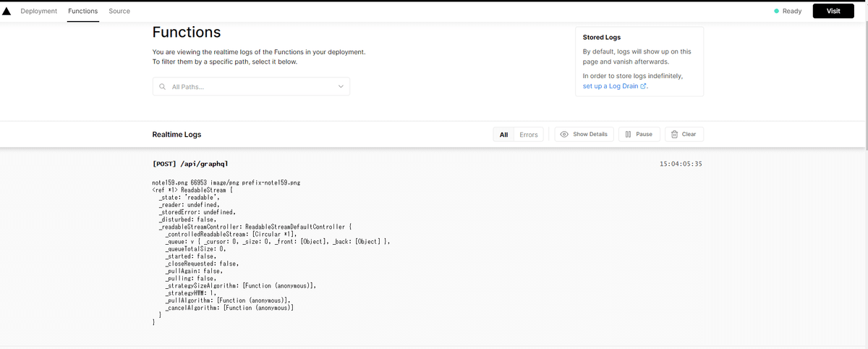Open the All Paths filter dropdown

coord(251,87)
